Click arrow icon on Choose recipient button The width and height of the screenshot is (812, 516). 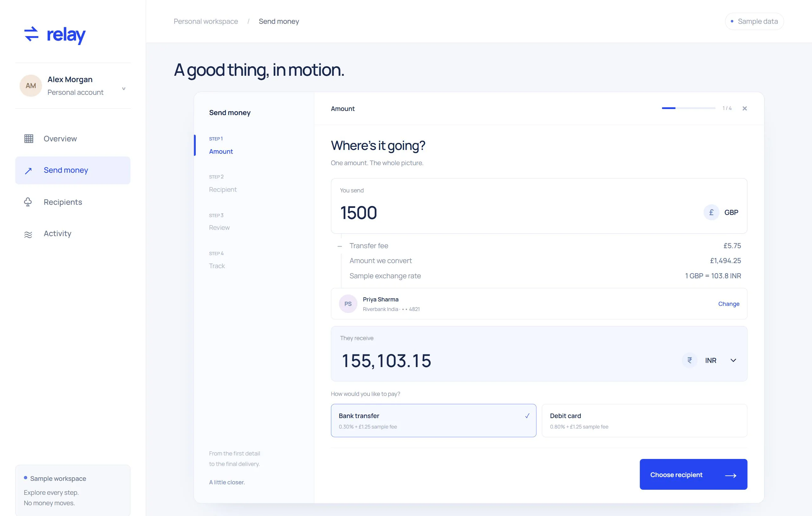(x=730, y=475)
